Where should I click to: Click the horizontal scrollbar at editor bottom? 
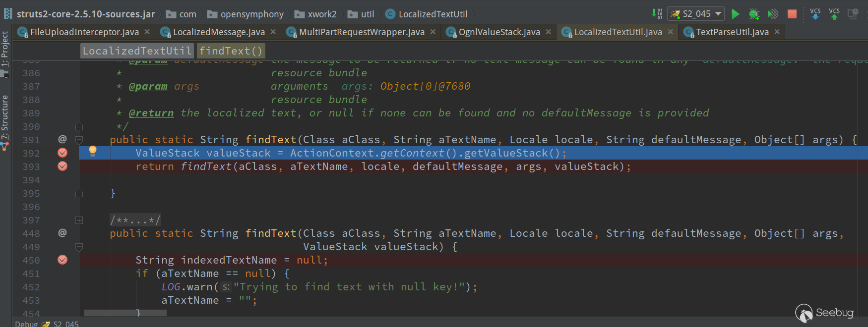[x=125, y=313]
